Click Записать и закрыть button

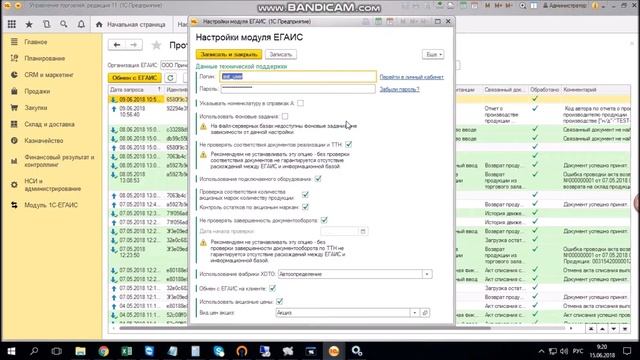click(x=229, y=54)
